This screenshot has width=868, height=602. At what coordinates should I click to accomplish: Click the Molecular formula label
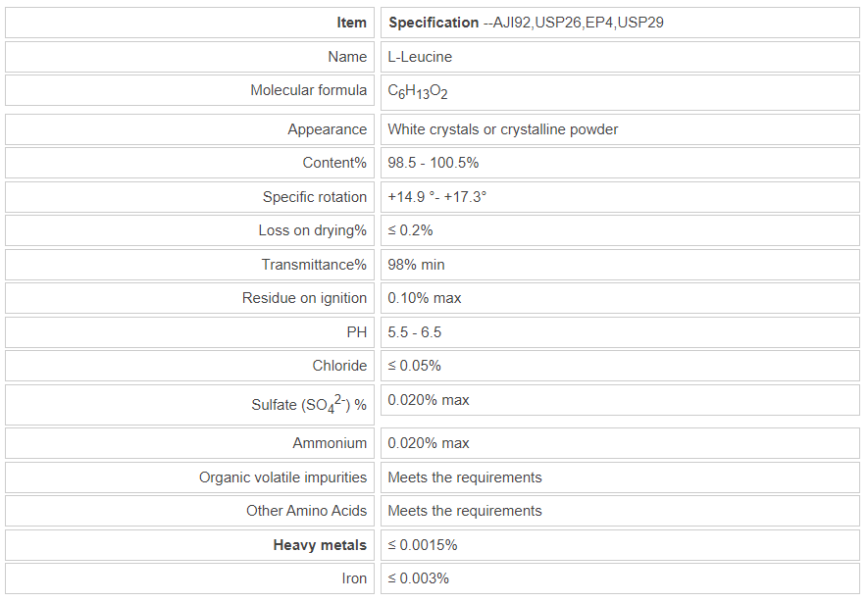click(308, 90)
